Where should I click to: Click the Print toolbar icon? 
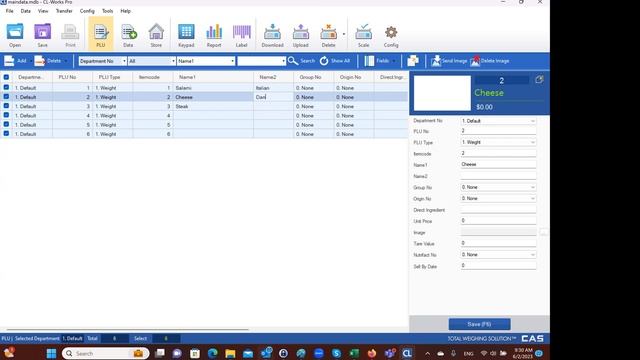[70, 35]
